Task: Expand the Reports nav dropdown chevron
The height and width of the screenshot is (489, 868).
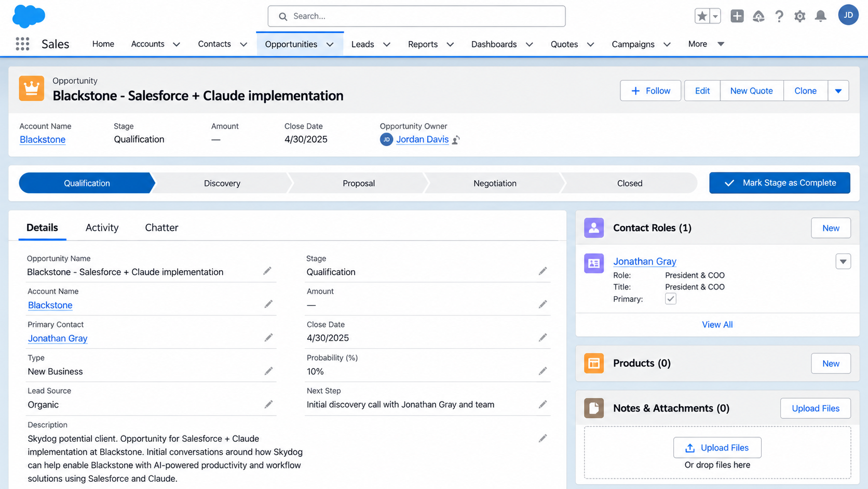Action: [450, 44]
